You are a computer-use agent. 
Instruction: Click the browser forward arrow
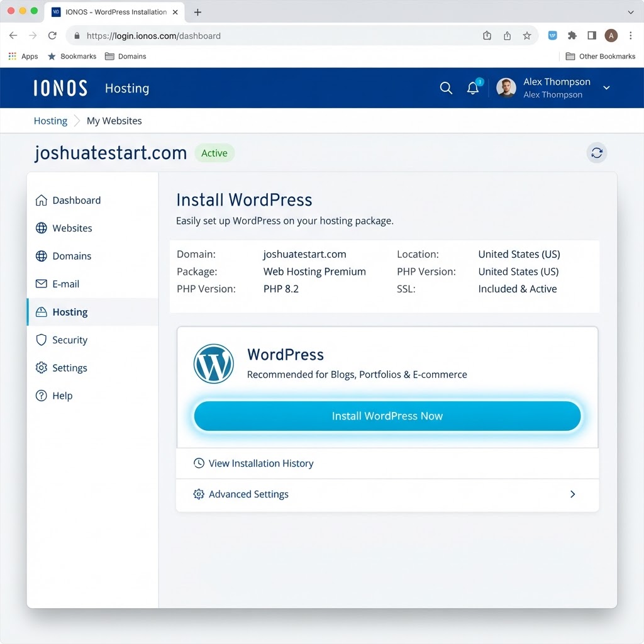click(33, 36)
